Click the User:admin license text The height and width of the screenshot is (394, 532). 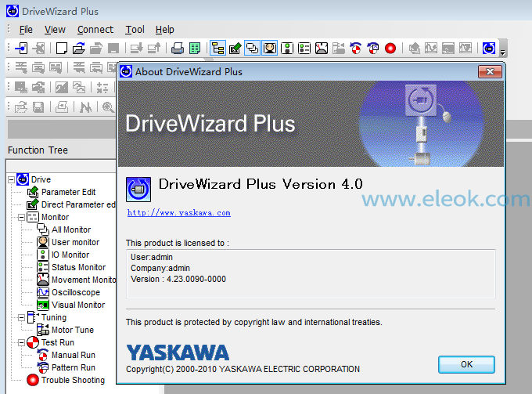(152, 257)
